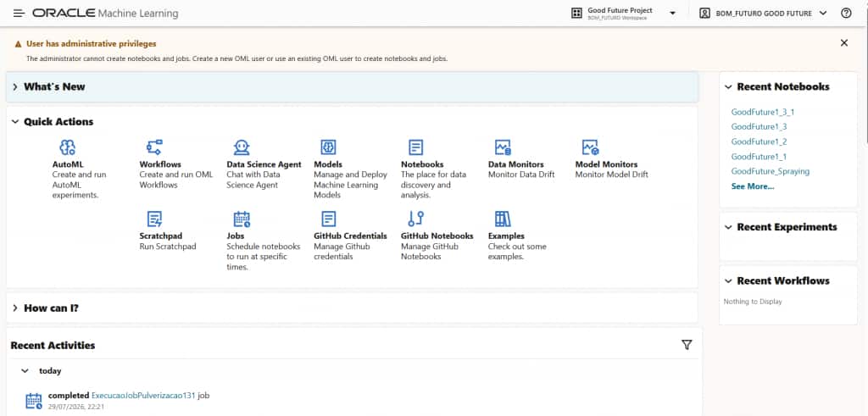Click the user profile icon
Viewport: 868px width, 416px height.
pyautogui.click(x=704, y=14)
